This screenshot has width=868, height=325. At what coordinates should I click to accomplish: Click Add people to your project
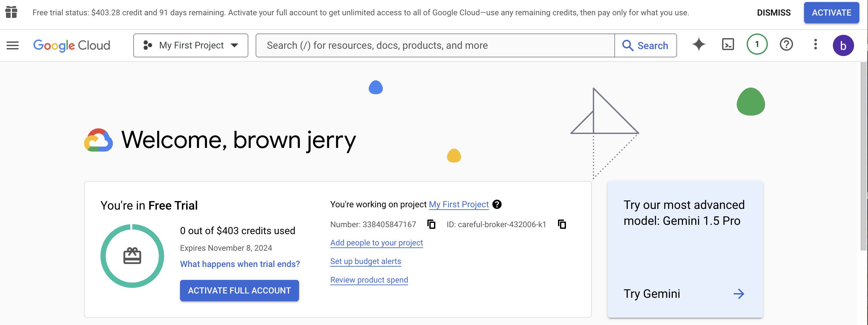pyautogui.click(x=376, y=243)
